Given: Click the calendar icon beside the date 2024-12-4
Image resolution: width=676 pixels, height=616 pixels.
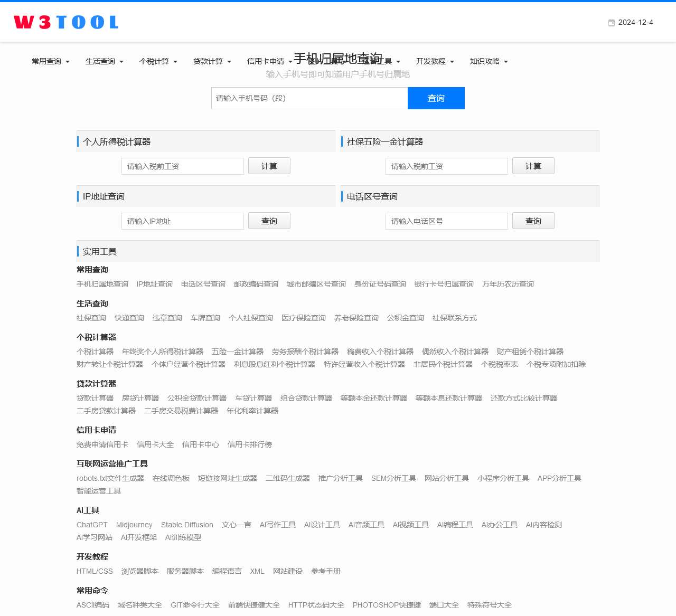Looking at the screenshot, I should tap(611, 23).
